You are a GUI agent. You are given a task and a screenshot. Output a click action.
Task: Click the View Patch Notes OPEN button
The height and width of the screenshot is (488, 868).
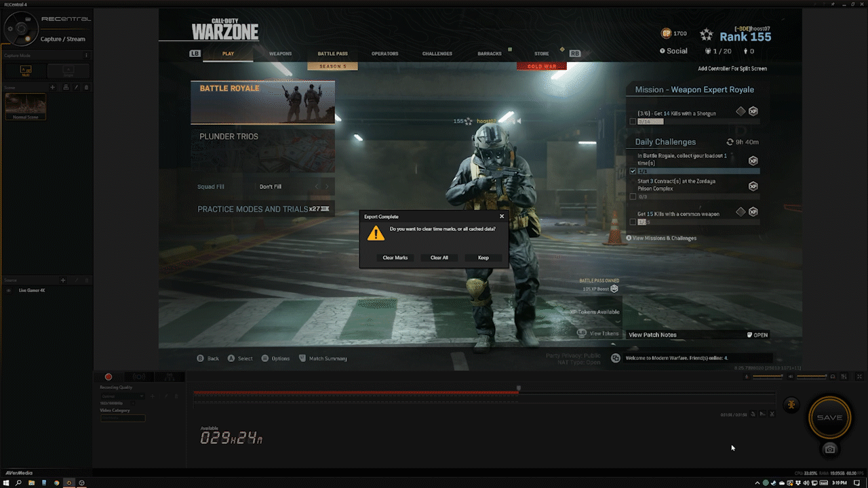757,335
